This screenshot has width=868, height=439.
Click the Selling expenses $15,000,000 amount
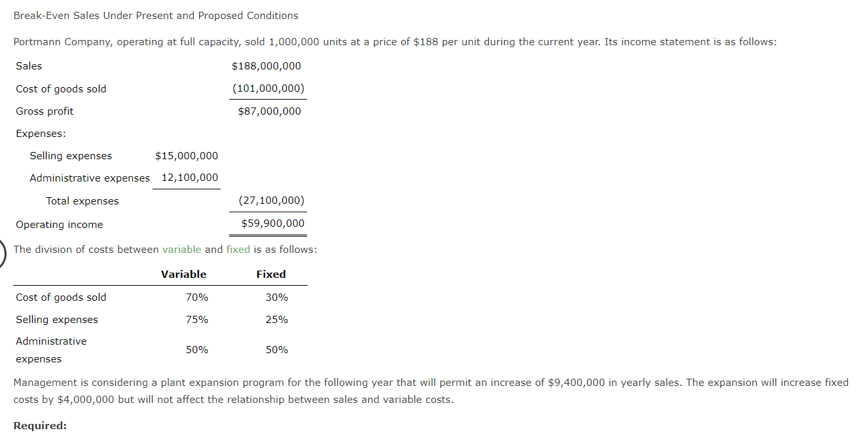187,156
